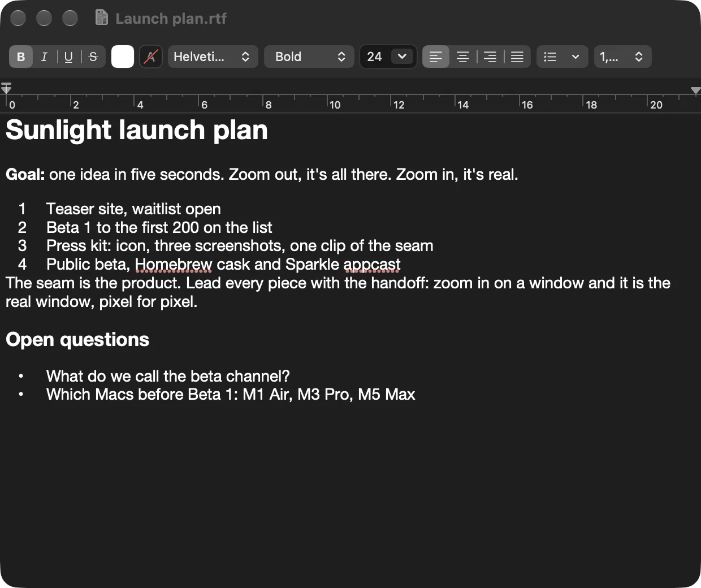
Task: Click the Sunlight launch plan heading
Action: [x=137, y=130]
